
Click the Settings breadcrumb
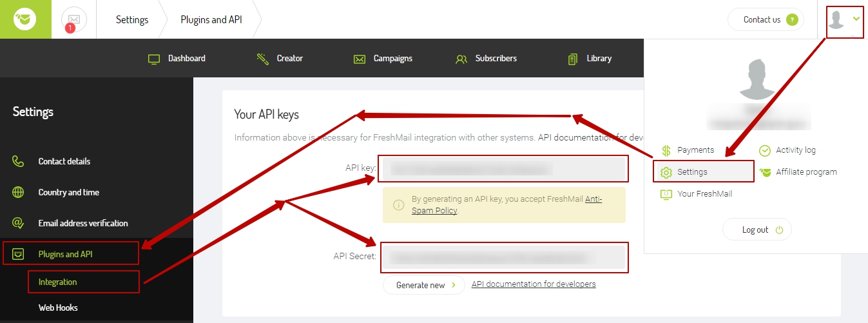[132, 19]
